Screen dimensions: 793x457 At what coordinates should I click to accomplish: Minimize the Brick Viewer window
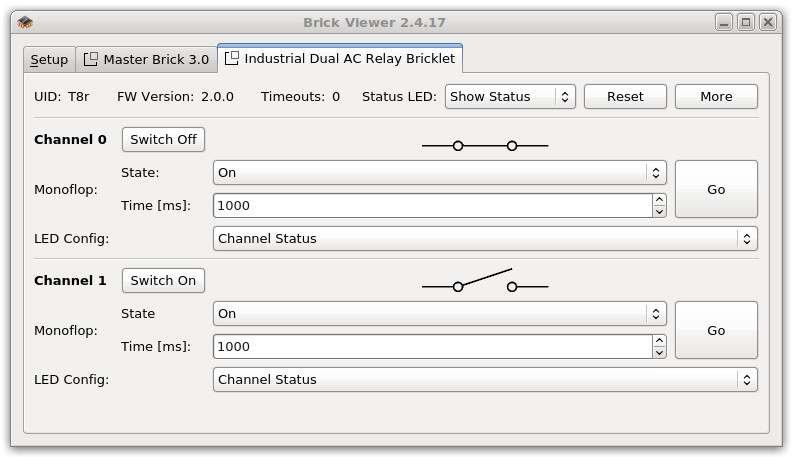(x=724, y=22)
